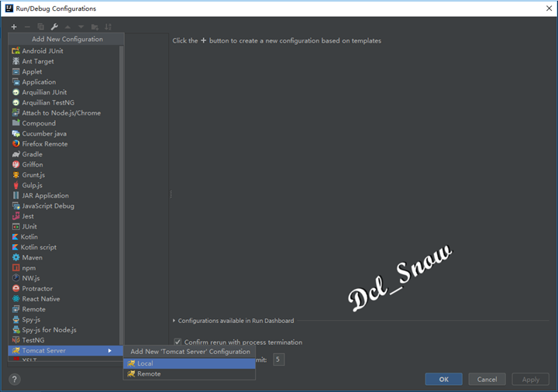Screen dimensions: 558x392
Task: Select Remote under Tomcat Server submenu
Action: click(189, 374)
